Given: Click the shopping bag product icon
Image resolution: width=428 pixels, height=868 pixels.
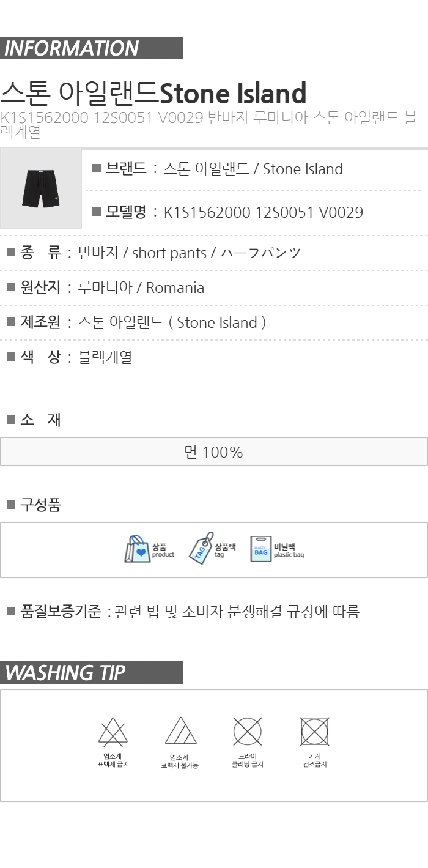Looking at the screenshot, I should click(137, 549).
